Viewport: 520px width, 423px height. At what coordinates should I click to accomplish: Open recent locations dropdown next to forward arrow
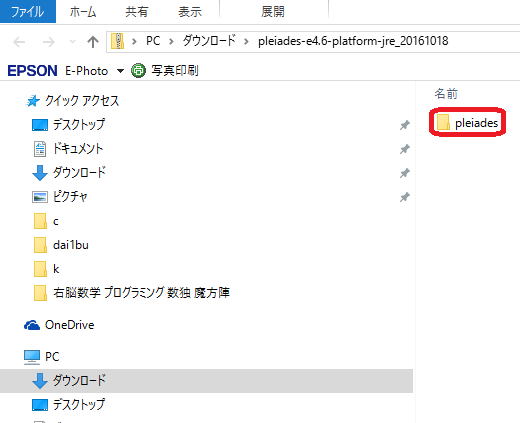[72, 42]
